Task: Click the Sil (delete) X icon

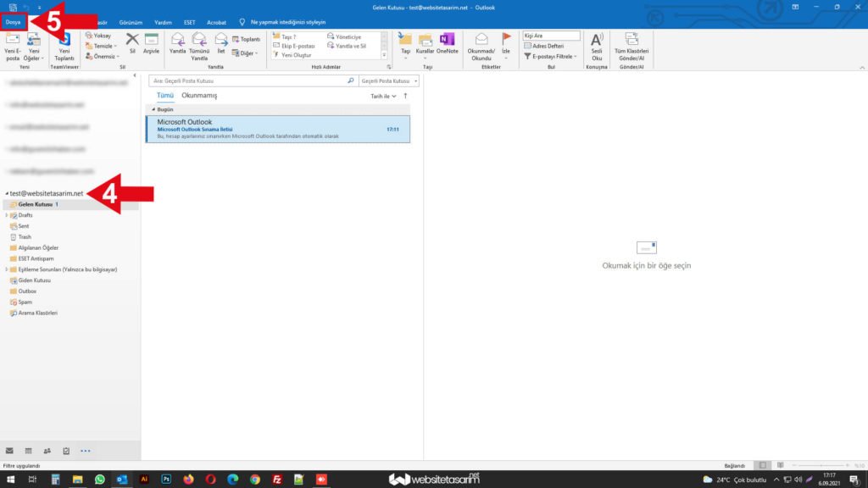Action: click(132, 40)
